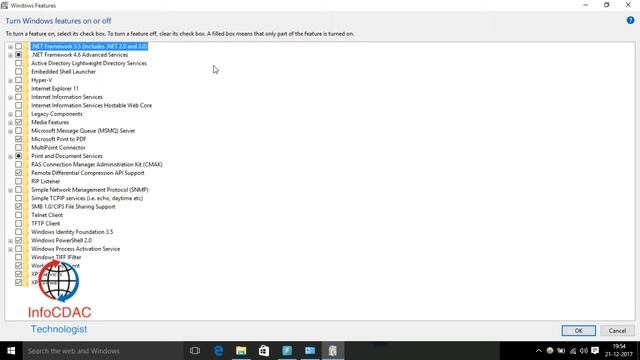Toggle the Internet Information Services checkbox
Image resolution: width=640 pixels, height=360 pixels.
point(18,97)
